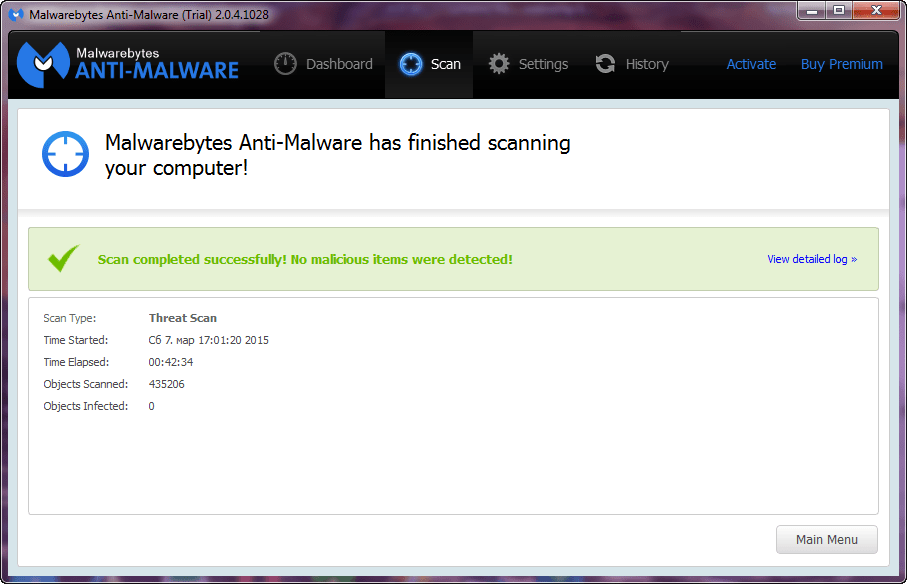The width and height of the screenshot is (907, 584).
Task: Maximize the Malwarebytes window
Action: click(839, 10)
